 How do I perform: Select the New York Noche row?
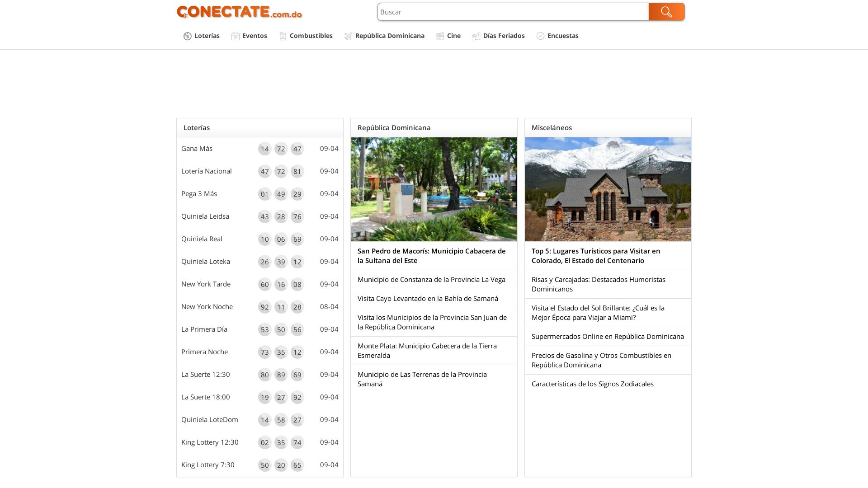coord(260,307)
